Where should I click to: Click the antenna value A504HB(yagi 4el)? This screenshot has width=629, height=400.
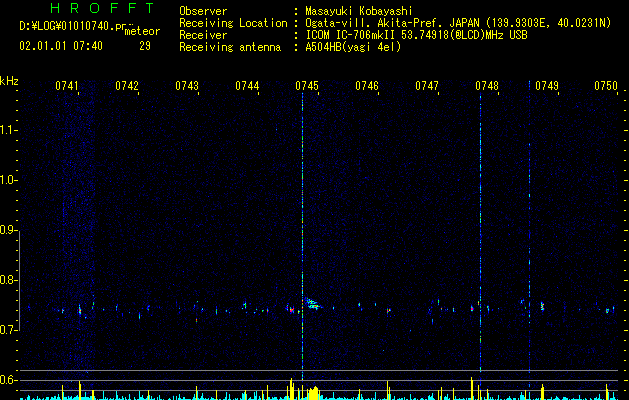pos(353,47)
